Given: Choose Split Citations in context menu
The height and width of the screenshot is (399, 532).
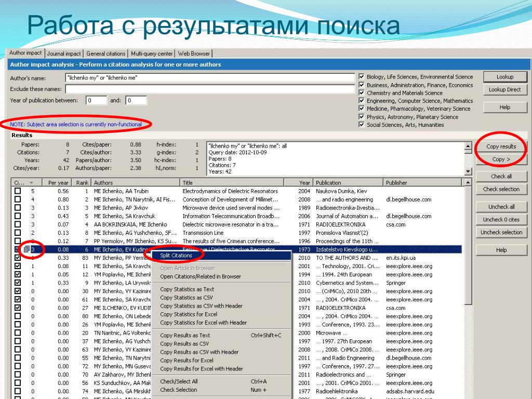Looking at the screenshot, I should point(221,256).
